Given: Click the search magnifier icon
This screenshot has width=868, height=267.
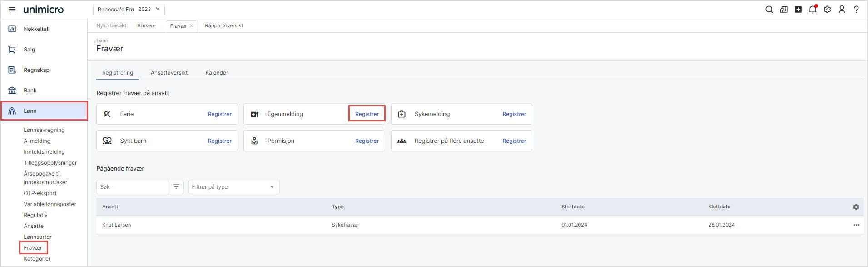Looking at the screenshot, I should [769, 10].
